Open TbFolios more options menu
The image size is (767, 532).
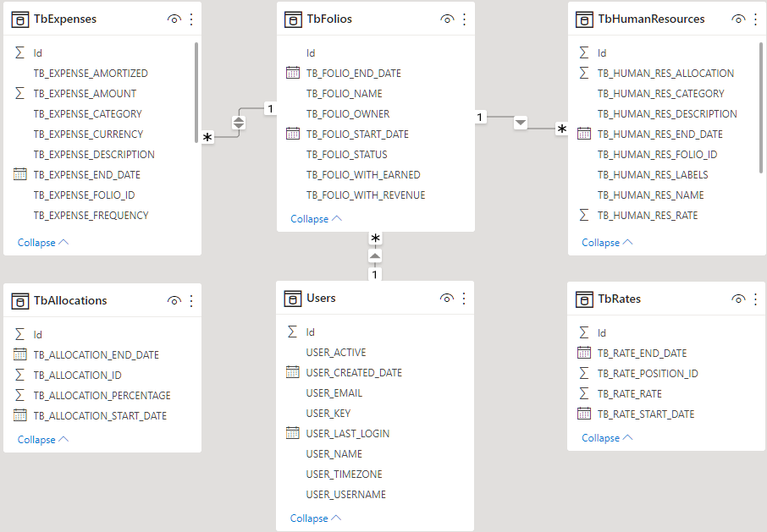[x=464, y=19]
